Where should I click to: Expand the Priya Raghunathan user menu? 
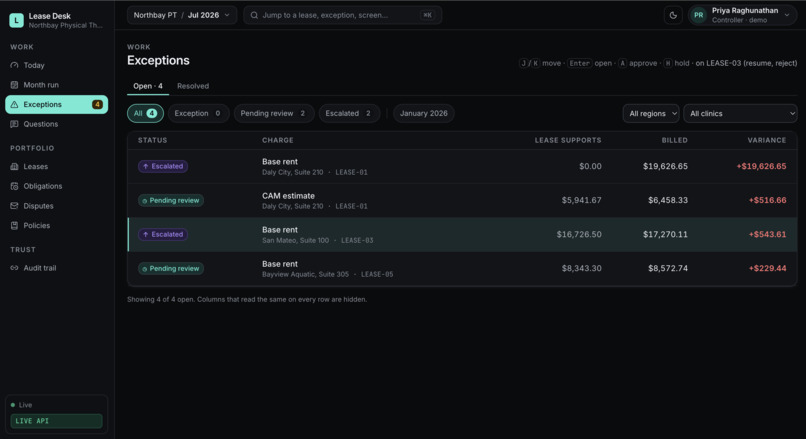pos(743,15)
